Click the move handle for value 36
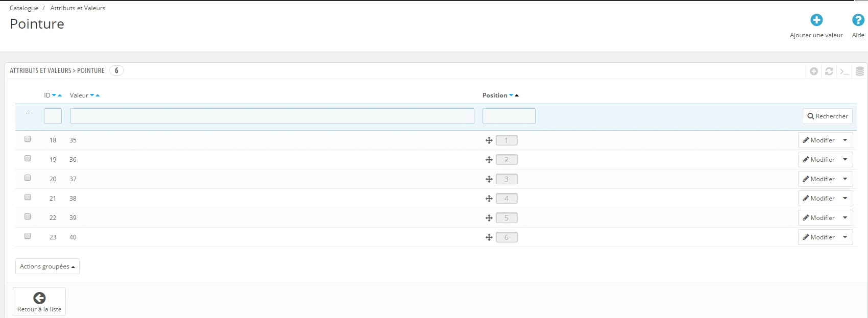 pyautogui.click(x=489, y=160)
